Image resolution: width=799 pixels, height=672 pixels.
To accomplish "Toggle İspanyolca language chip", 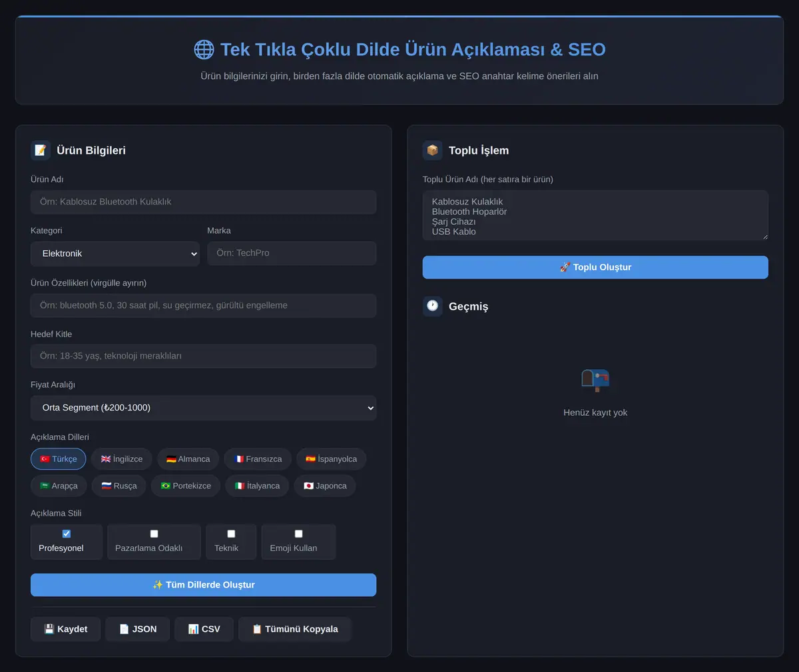I will (331, 459).
